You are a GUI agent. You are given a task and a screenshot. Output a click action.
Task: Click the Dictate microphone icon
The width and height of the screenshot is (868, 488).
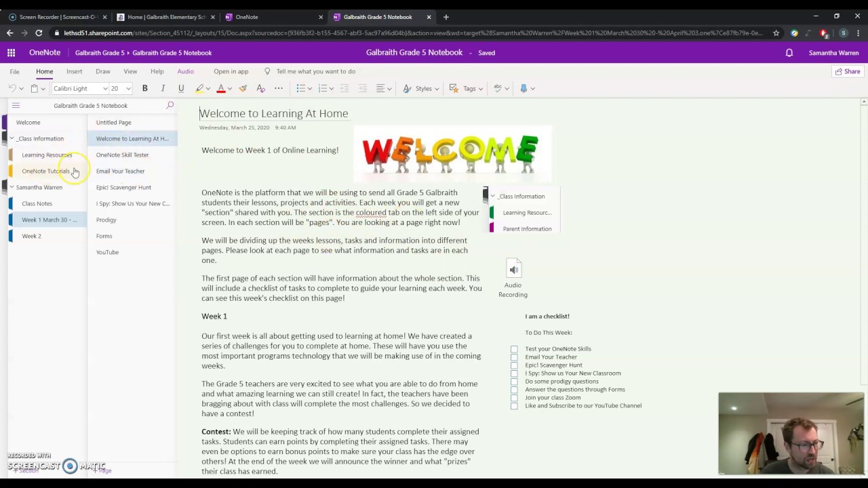pyautogui.click(x=524, y=88)
